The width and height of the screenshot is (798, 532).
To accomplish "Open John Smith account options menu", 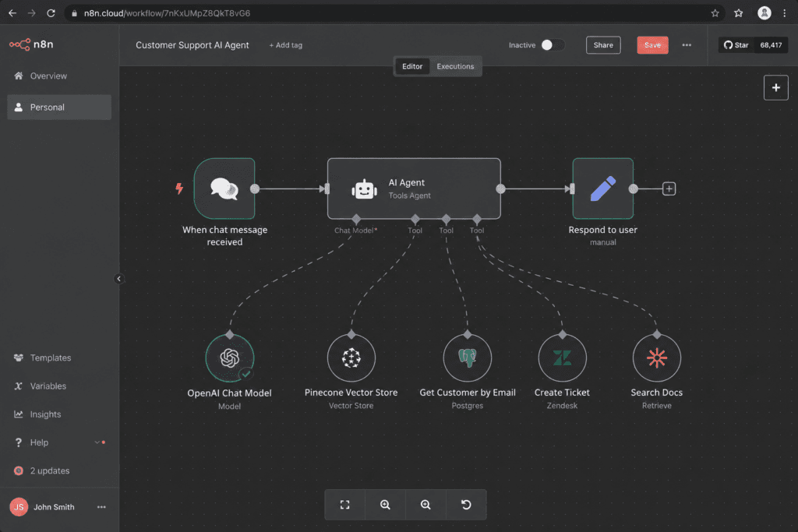I will pyautogui.click(x=101, y=507).
